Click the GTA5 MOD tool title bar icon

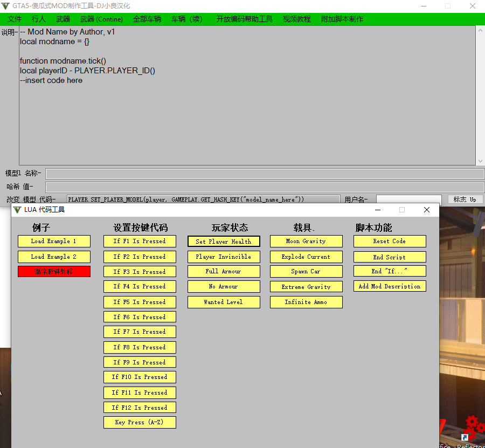[6, 6]
